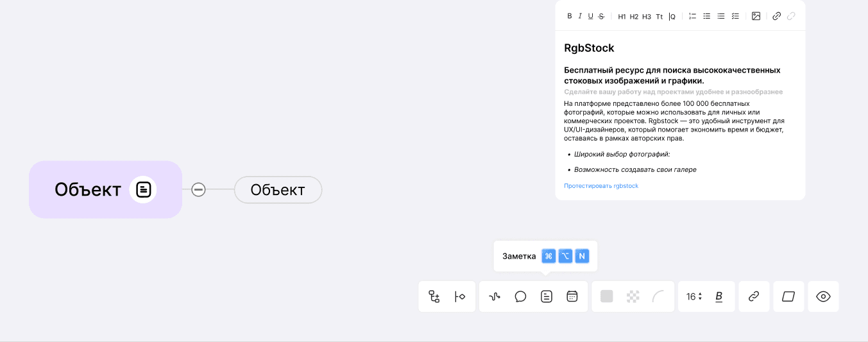
Task: Click the grey subtitle 'Сделайте вашу работу...'
Action: 673,92
